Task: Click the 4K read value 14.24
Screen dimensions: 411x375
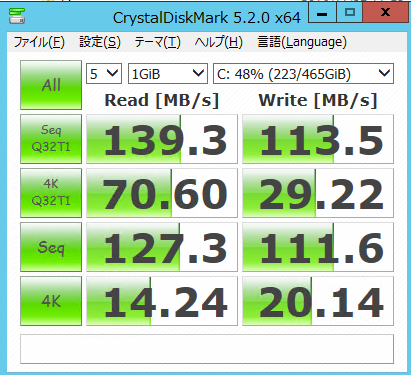Action: tap(162, 301)
